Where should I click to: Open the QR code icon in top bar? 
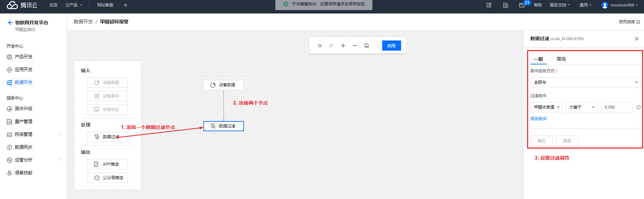coord(489,5)
